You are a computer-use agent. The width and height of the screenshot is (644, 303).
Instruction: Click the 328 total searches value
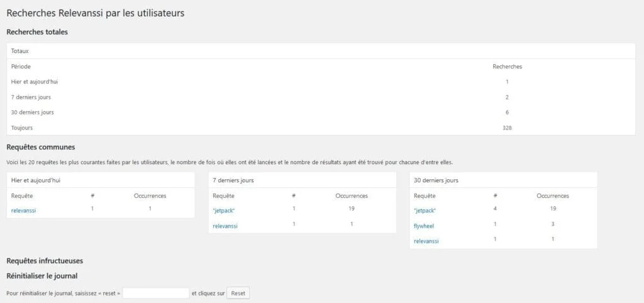(x=507, y=128)
